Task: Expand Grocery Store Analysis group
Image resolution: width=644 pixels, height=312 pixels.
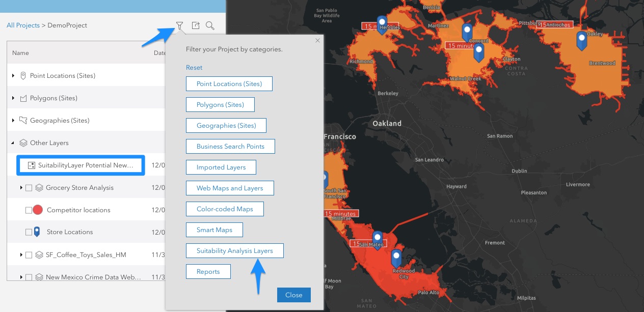Action: pos(21,188)
